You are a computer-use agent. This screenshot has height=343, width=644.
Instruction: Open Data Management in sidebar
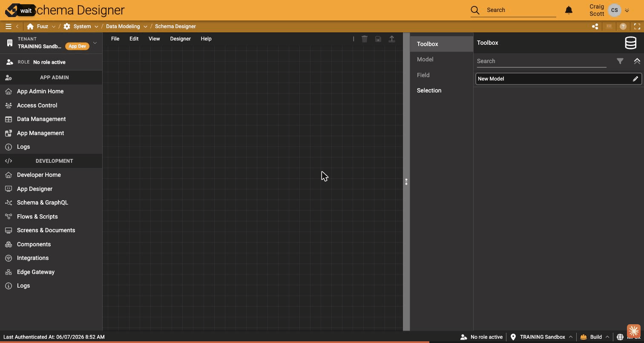pos(51,119)
